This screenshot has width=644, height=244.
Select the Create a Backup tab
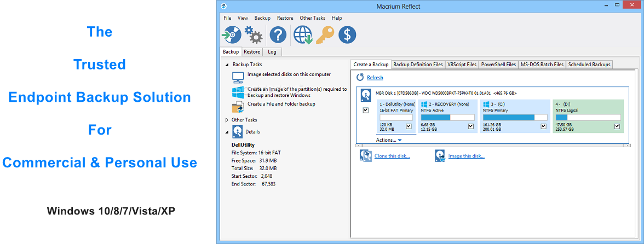[371, 65]
